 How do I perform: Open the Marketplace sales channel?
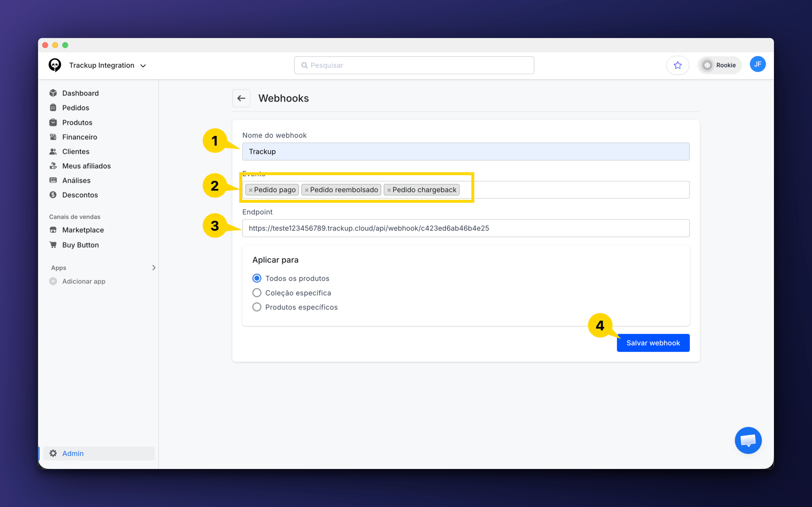[83, 230]
